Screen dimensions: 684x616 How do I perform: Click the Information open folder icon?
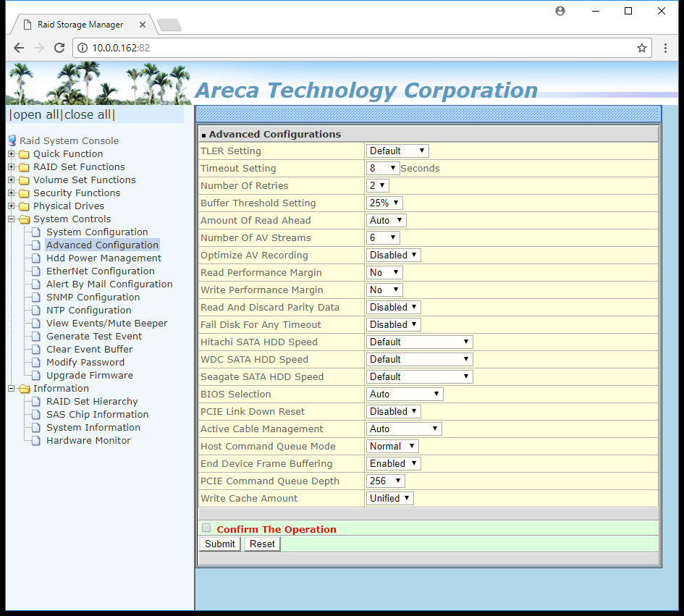pyautogui.click(x=25, y=389)
